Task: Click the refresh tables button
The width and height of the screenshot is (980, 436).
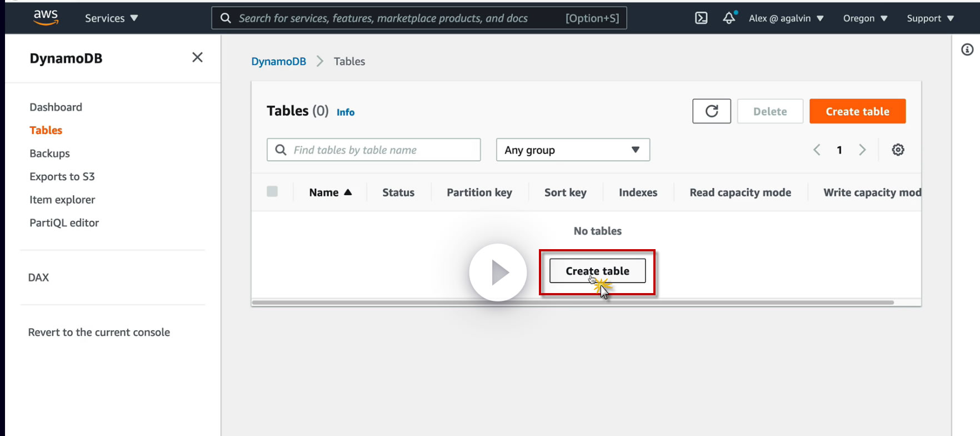Action: [711, 111]
